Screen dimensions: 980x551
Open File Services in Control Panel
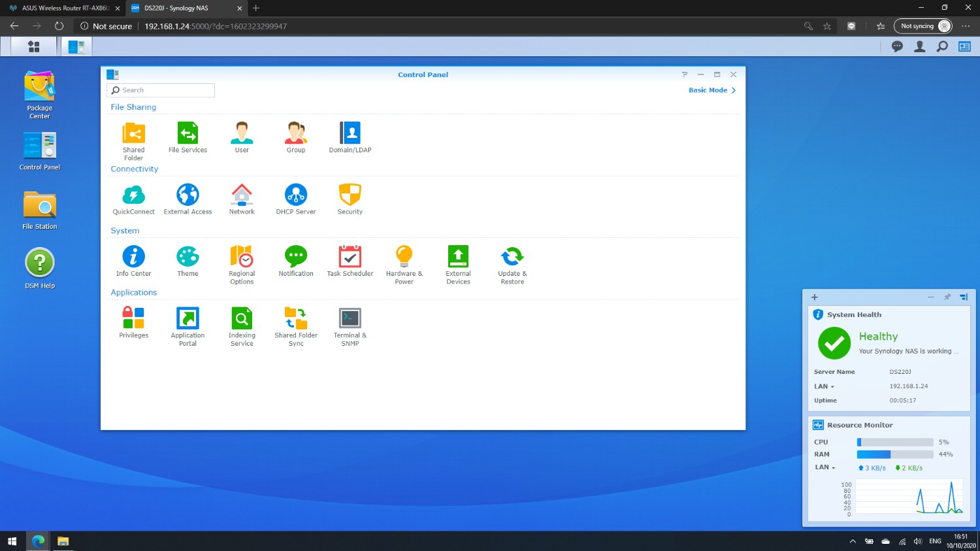click(x=188, y=137)
